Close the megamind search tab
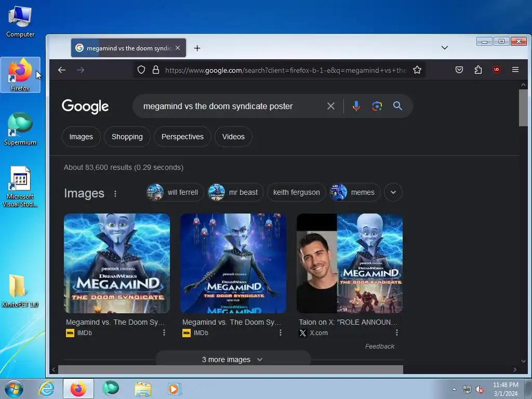 pos(178,48)
